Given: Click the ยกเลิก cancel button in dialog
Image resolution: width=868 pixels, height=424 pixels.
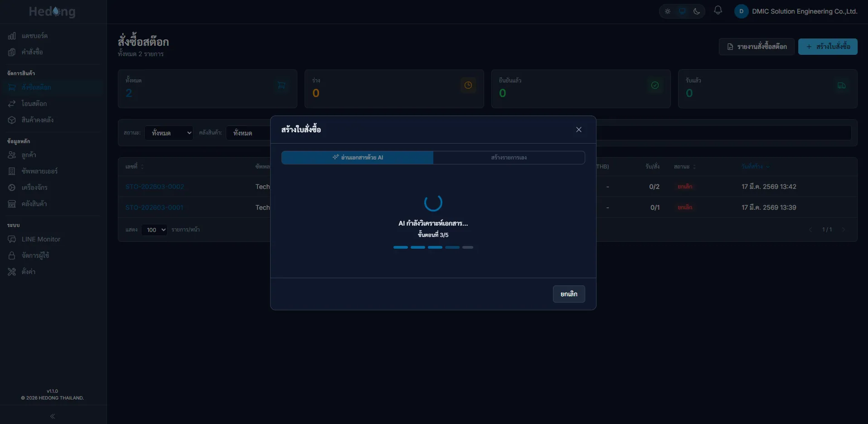Looking at the screenshot, I should point(569,294).
